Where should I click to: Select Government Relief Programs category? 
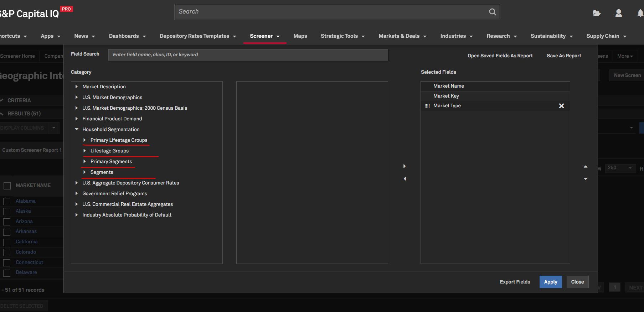114,193
